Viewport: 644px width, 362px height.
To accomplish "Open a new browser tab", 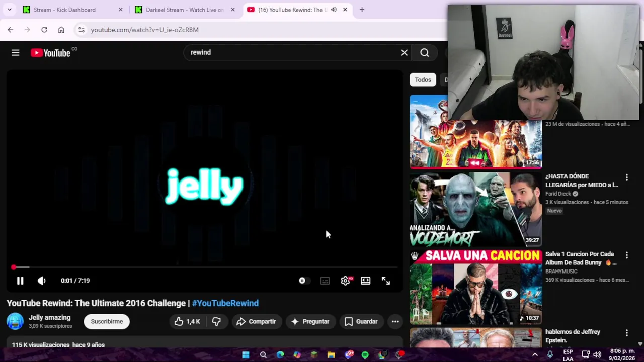I will click(362, 10).
